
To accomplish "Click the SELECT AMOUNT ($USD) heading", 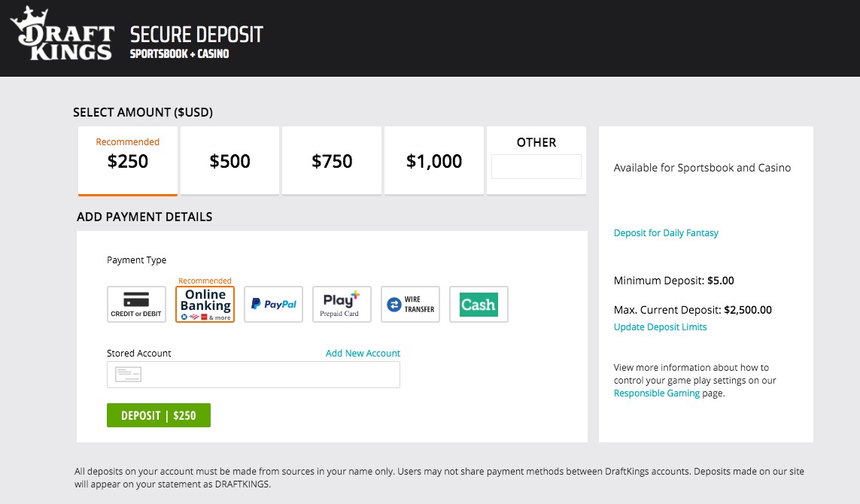I will point(143,112).
